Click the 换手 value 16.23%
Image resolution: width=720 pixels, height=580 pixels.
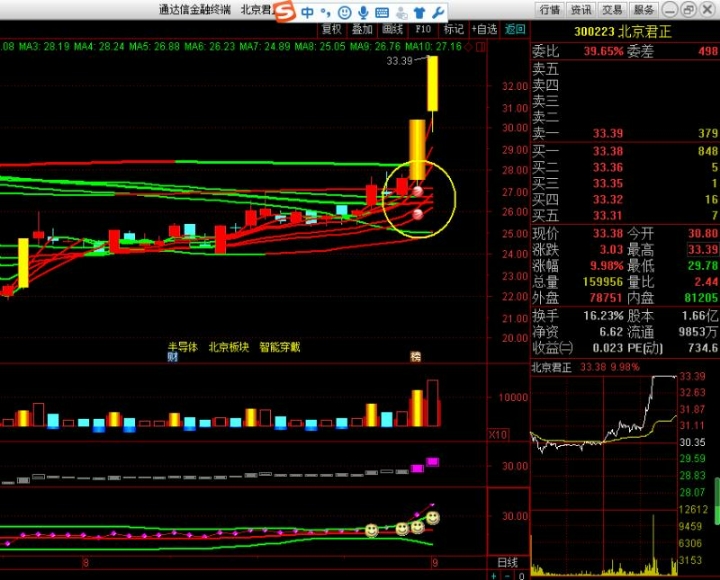603,316
